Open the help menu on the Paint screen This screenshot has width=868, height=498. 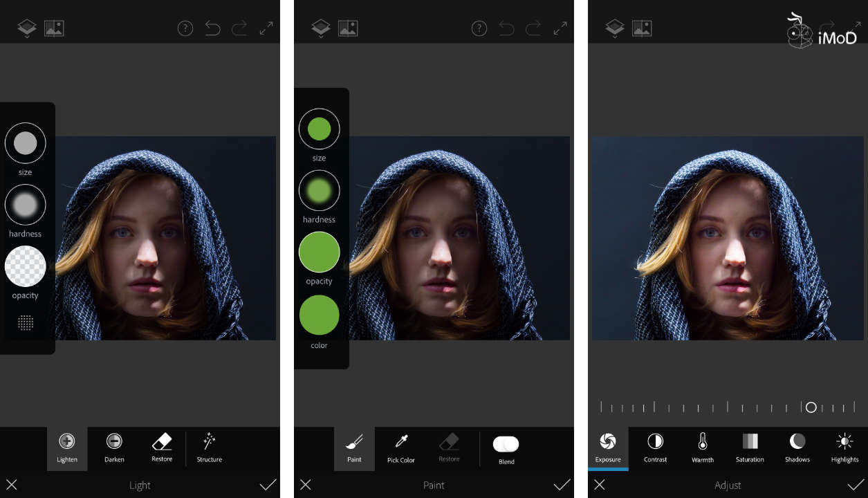(x=479, y=28)
